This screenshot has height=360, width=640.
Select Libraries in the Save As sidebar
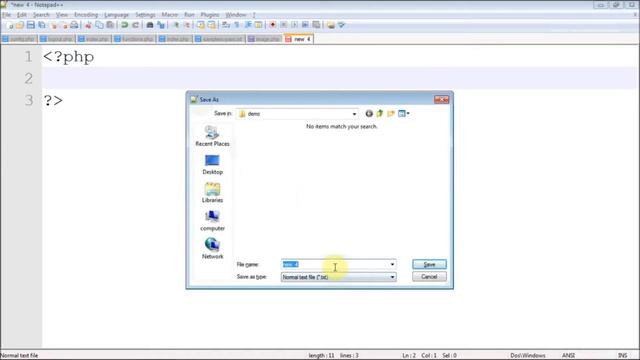[212, 193]
